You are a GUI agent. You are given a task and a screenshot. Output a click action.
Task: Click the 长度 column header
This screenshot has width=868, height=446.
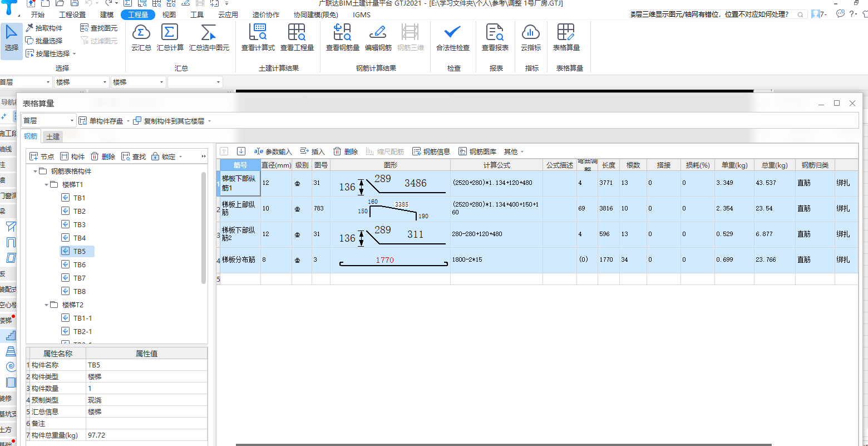[x=609, y=165]
